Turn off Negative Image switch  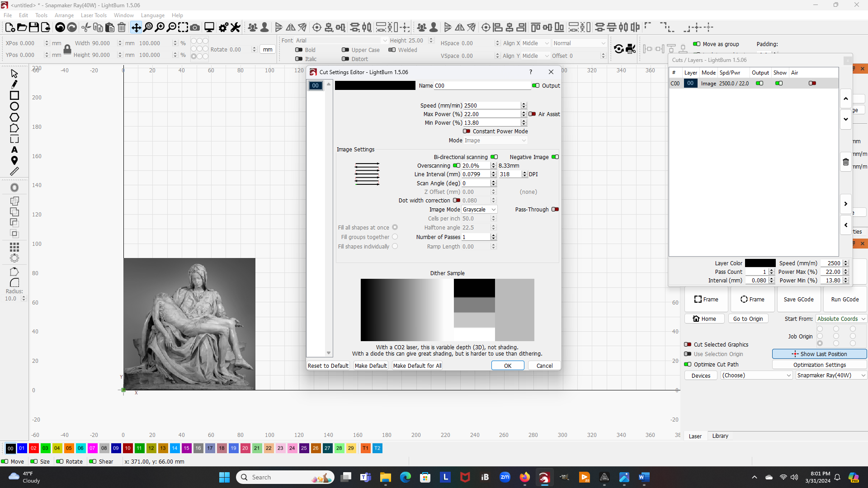pyautogui.click(x=555, y=157)
